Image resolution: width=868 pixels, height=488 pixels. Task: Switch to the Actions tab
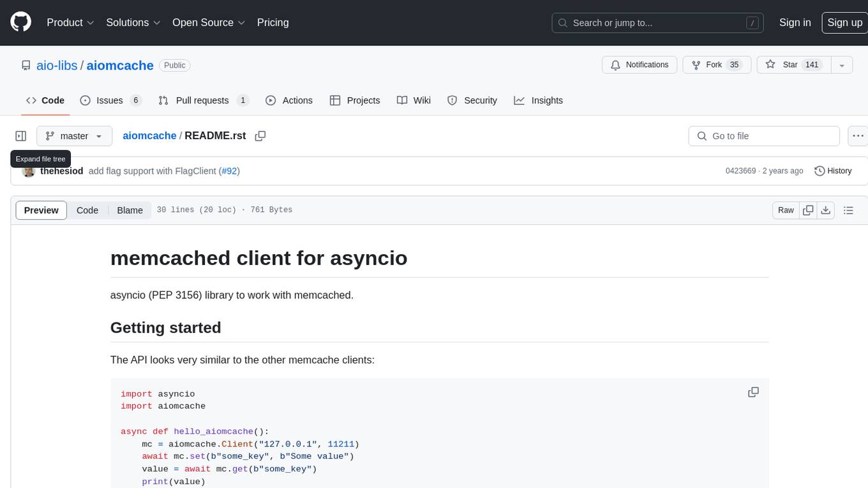point(288,100)
